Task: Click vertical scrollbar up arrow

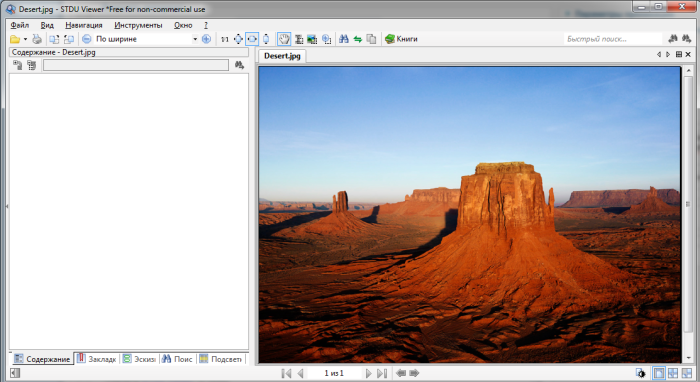Action: 688,71
